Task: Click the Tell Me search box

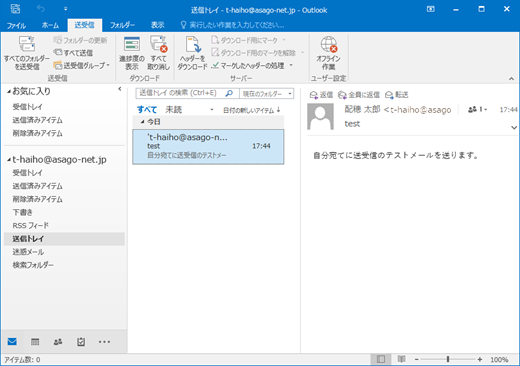Action: click(x=233, y=25)
